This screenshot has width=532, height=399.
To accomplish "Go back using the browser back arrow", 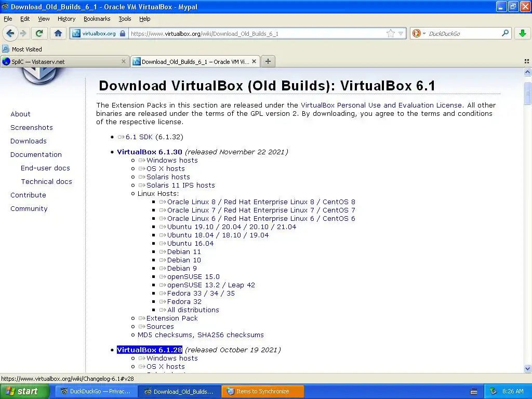I will coord(10,33).
